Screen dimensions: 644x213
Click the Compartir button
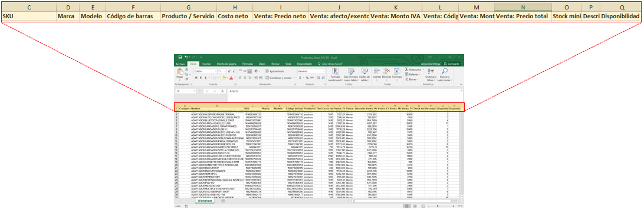pos(452,64)
